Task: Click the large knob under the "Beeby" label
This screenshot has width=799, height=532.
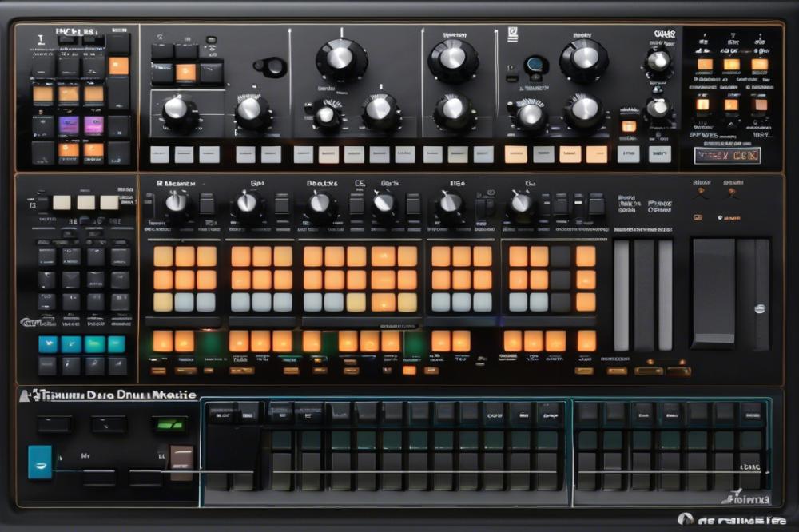Action: coord(584,60)
